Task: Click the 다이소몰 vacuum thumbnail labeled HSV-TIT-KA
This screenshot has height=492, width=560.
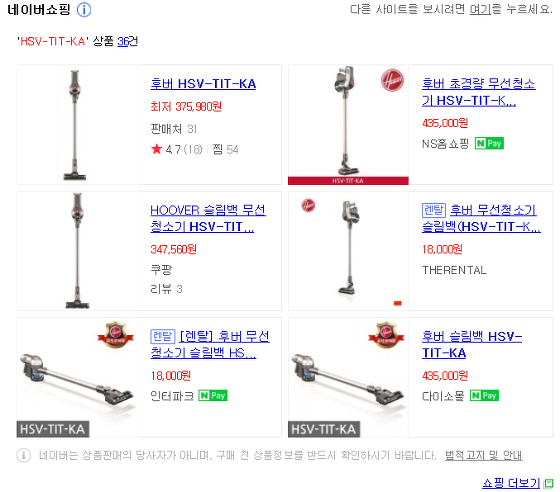Action: pyautogui.click(x=348, y=377)
